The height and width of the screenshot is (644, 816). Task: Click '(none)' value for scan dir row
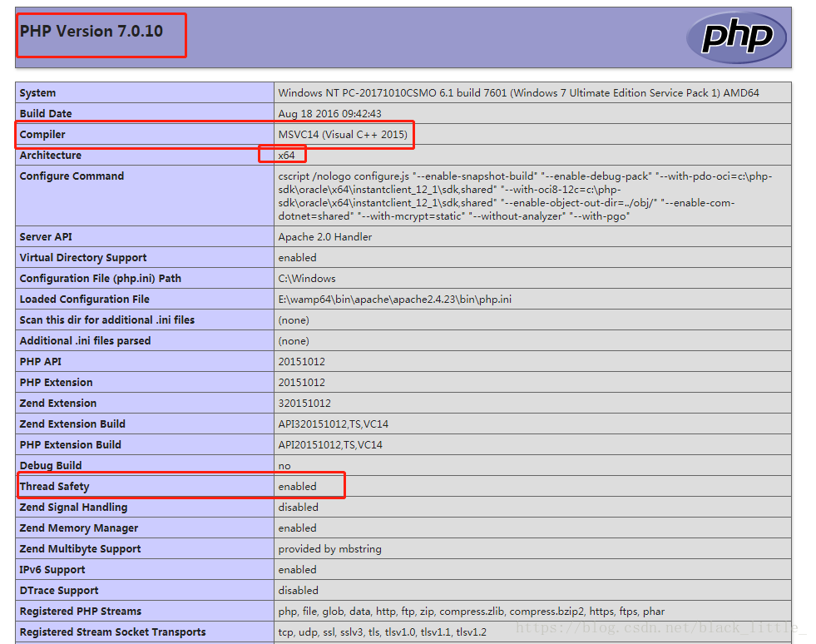click(x=294, y=320)
